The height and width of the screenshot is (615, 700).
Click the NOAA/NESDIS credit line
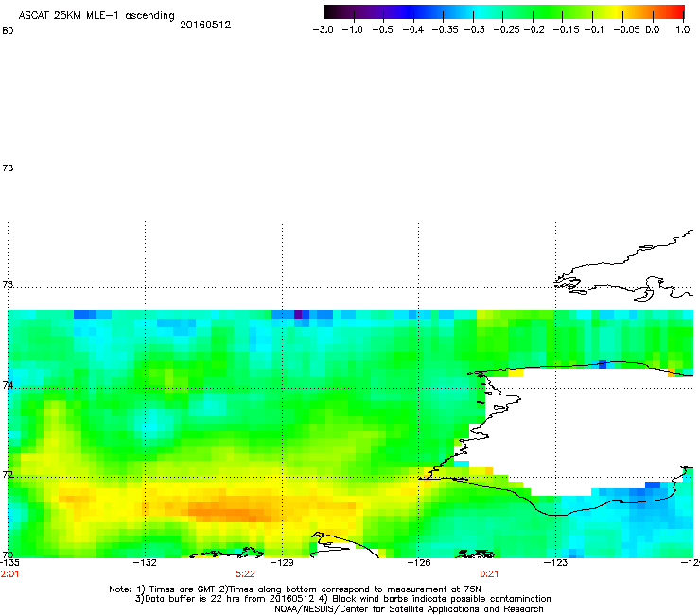coord(409,609)
